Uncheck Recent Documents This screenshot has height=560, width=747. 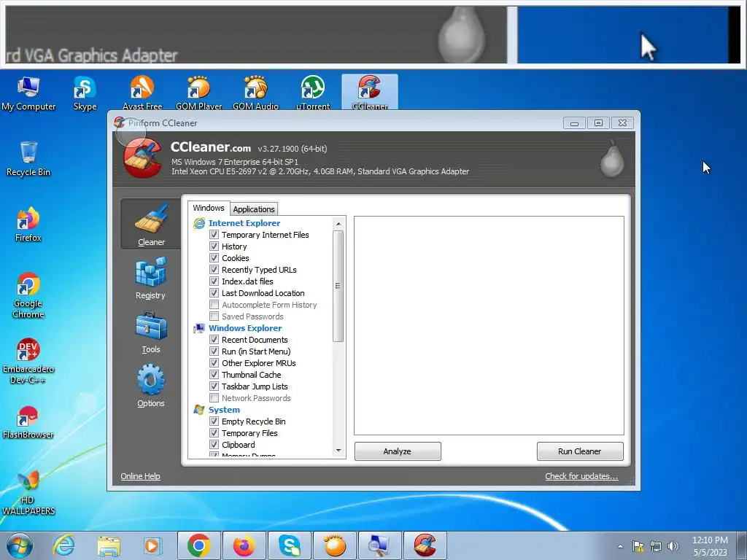click(214, 340)
